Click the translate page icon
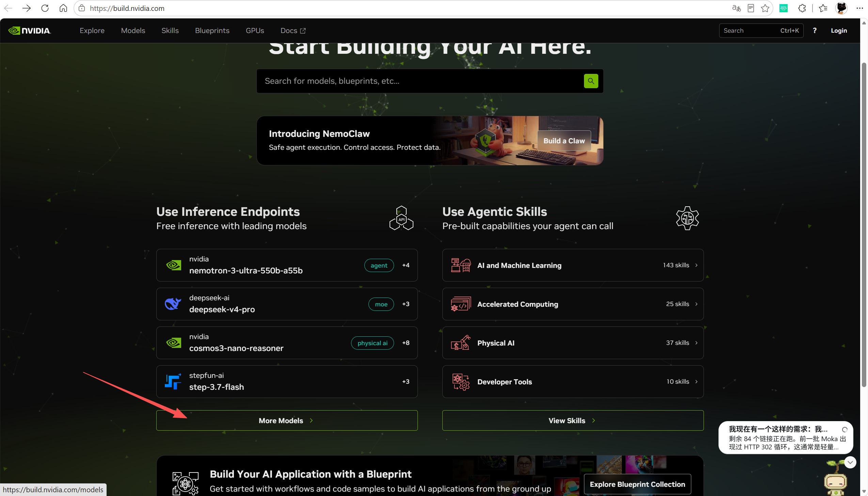The height and width of the screenshot is (496, 868). [736, 8]
